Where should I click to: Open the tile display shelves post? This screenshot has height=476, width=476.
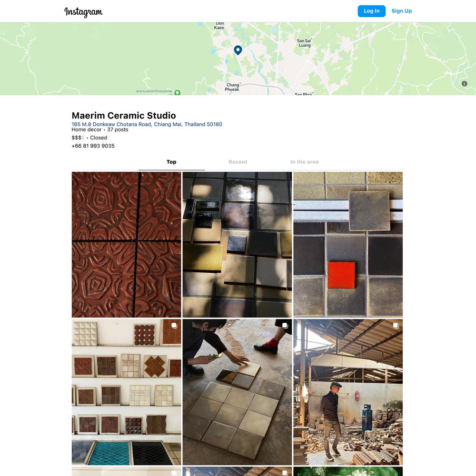[126, 392]
